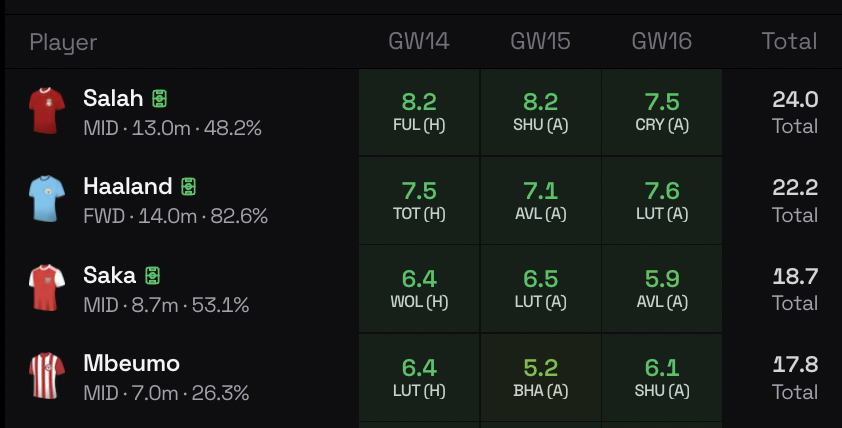Sort by the GW16 column header
Screen dimensions: 842x428
pos(661,42)
